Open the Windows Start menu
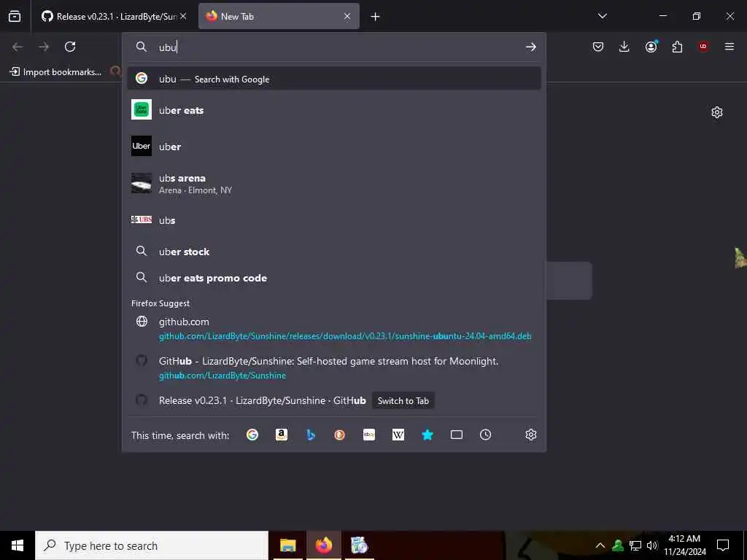This screenshot has width=747, height=560. pyautogui.click(x=18, y=545)
